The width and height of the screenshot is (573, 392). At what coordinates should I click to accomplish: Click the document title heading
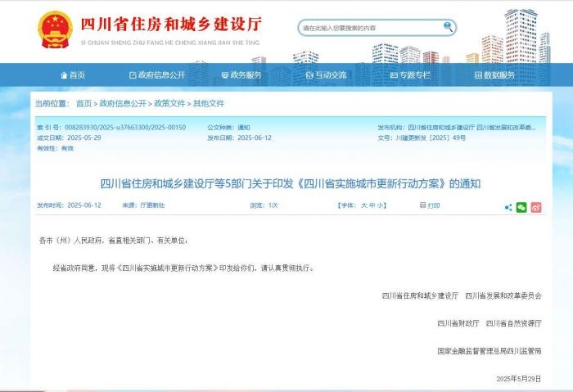(x=291, y=183)
